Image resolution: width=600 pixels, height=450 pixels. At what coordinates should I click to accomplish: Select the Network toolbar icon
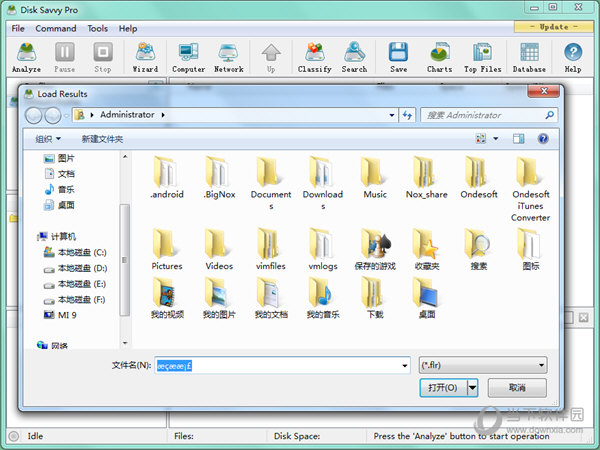[229, 57]
